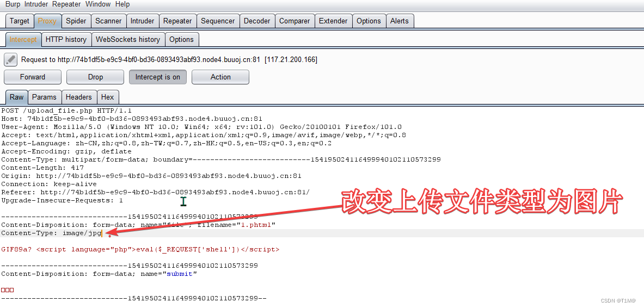
Task: Open the Comparer tab
Action: point(295,21)
